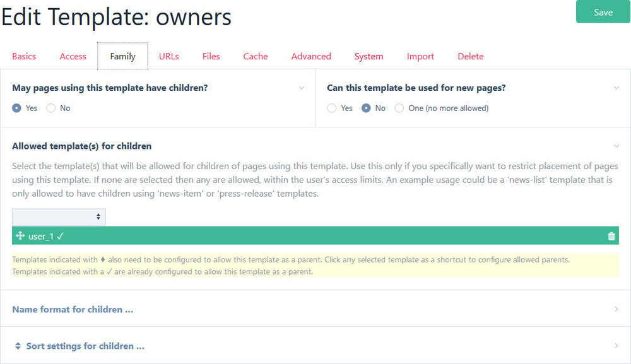Click the Save button

[x=603, y=12]
